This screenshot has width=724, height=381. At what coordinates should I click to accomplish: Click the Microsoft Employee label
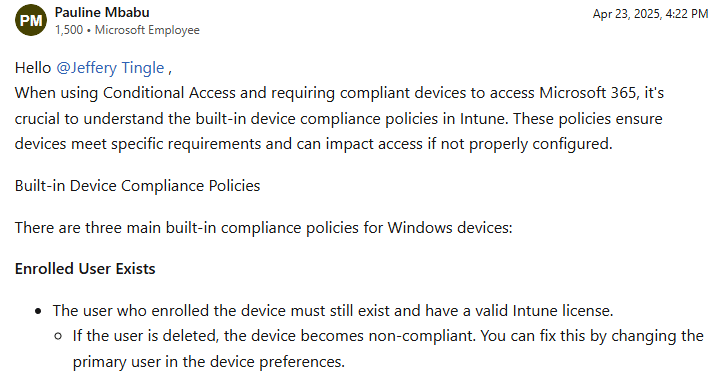[x=147, y=30]
